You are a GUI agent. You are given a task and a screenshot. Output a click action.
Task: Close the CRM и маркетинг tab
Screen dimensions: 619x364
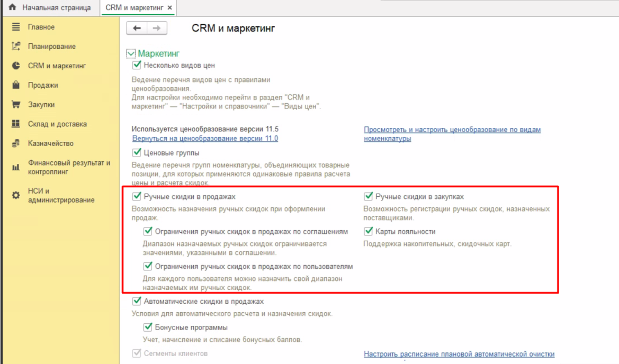click(x=169, y=8)
